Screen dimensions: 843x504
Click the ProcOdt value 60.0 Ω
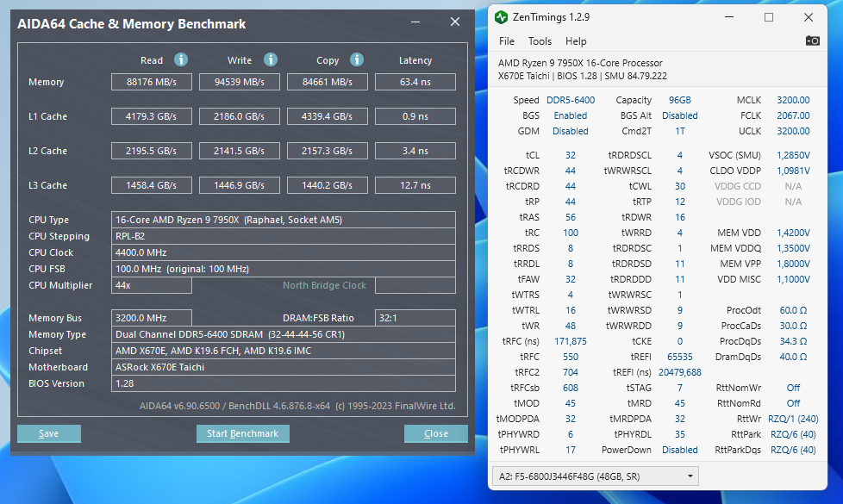point(793,310)
